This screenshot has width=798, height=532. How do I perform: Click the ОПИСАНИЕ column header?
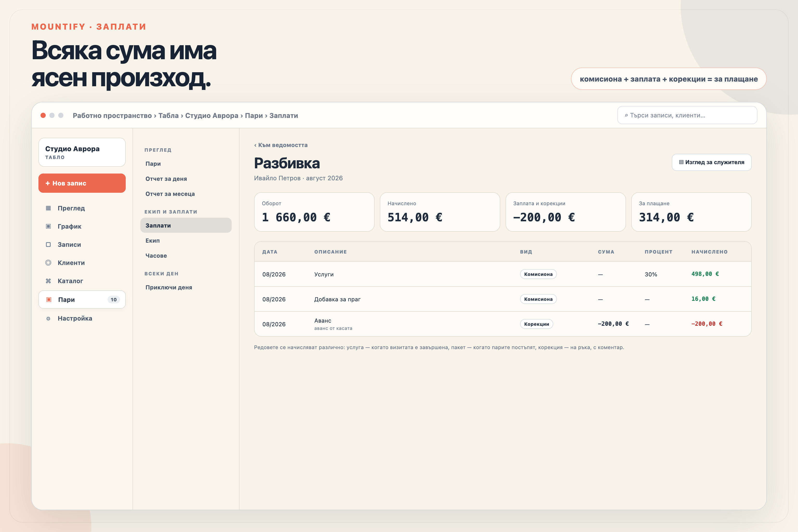330,252
